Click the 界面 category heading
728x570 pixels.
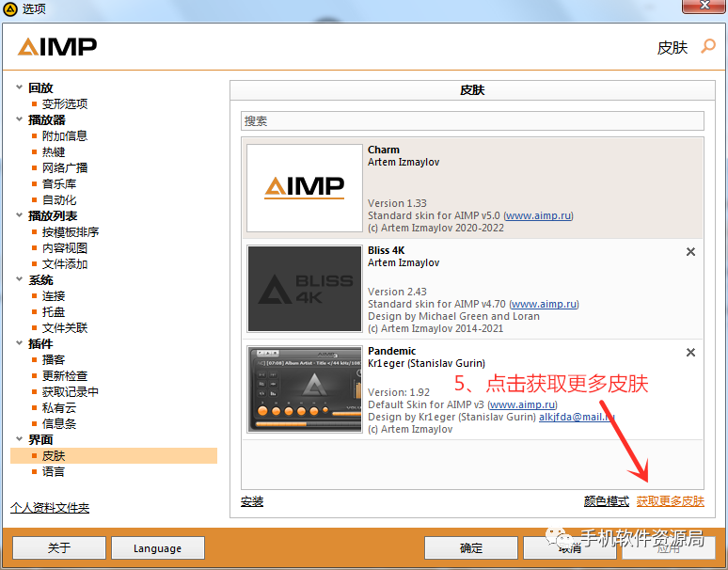point(40,439)
